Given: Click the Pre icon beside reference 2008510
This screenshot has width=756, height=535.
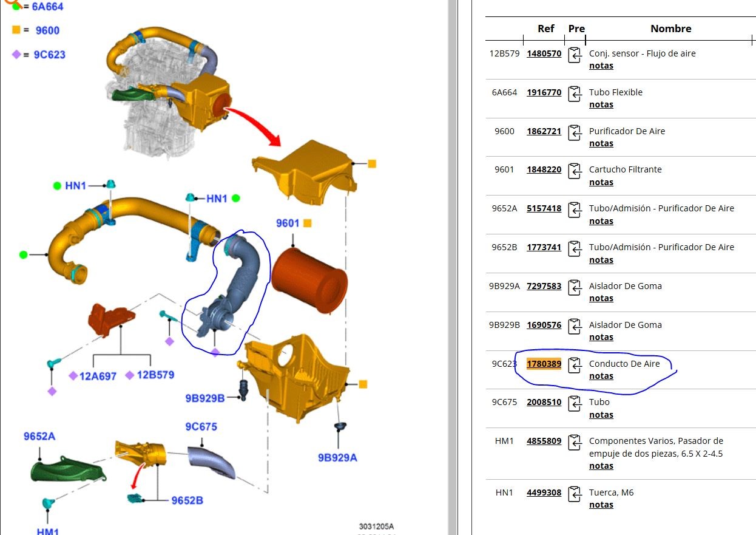Looking at the screenshot, I should pos(574,403).
